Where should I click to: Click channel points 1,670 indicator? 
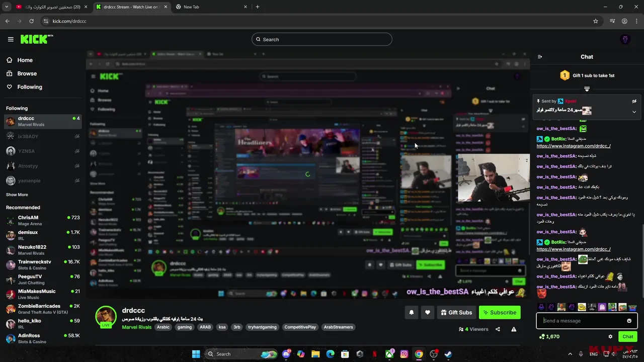549,337
